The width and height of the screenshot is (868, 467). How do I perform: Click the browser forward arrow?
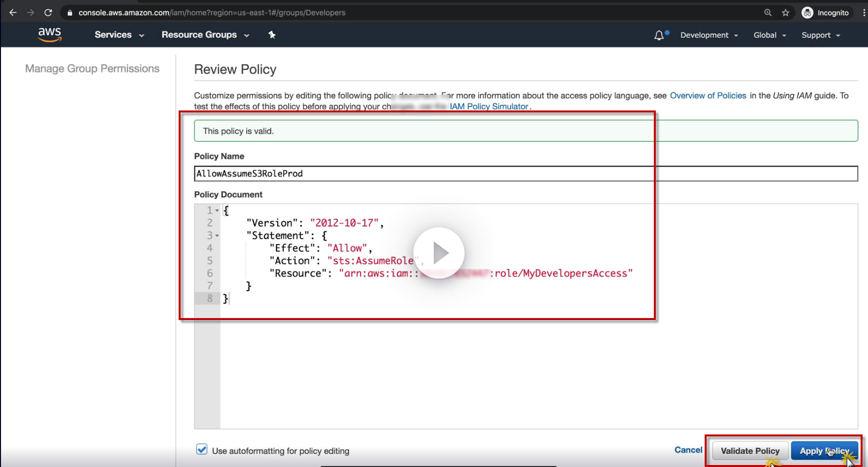pyautogui.click(x=31, y=13)
